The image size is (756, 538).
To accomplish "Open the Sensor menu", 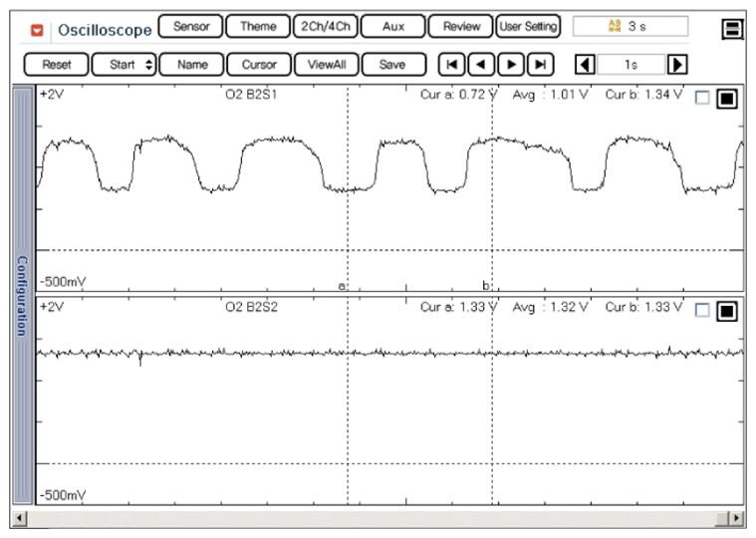I will coord(190,27).
